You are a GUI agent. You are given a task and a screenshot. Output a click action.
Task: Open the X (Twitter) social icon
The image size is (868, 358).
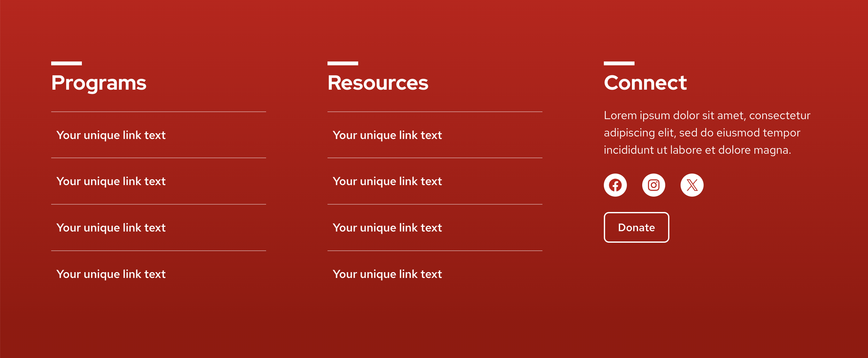pos(692,185)
